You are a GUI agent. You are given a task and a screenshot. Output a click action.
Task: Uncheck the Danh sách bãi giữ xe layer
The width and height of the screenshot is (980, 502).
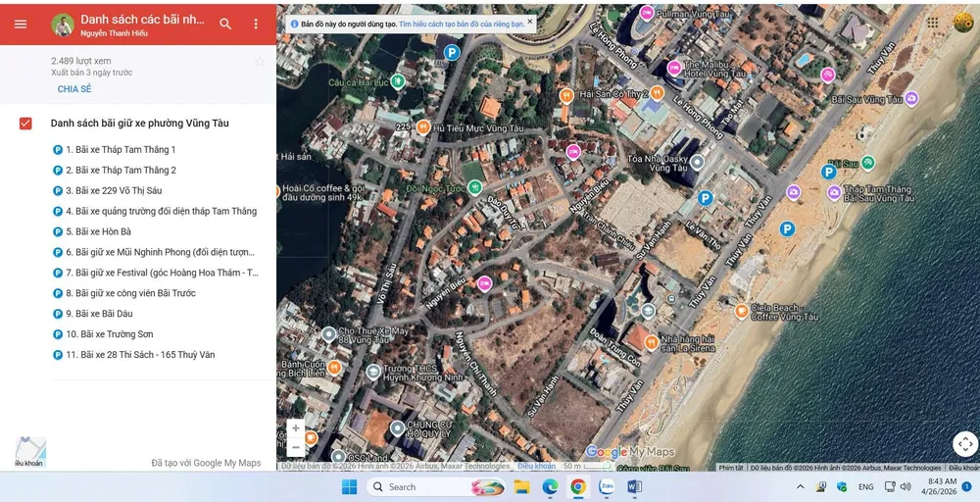tap(25, 124)
